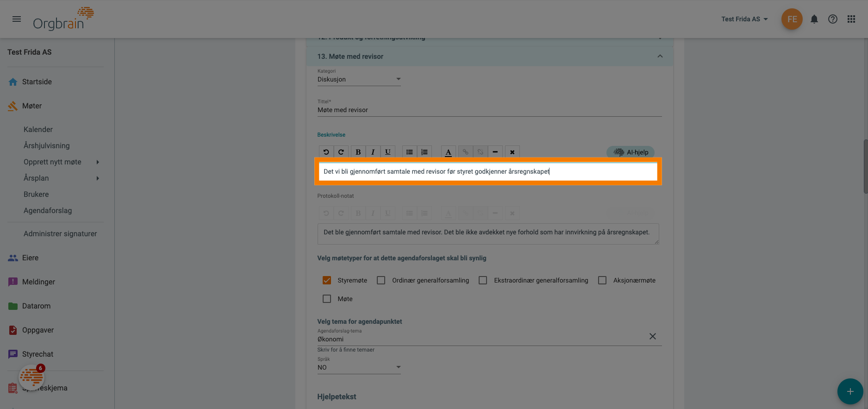
Task: Open the floating Orgbrain assistant bubble
Action: click(31, 377)
